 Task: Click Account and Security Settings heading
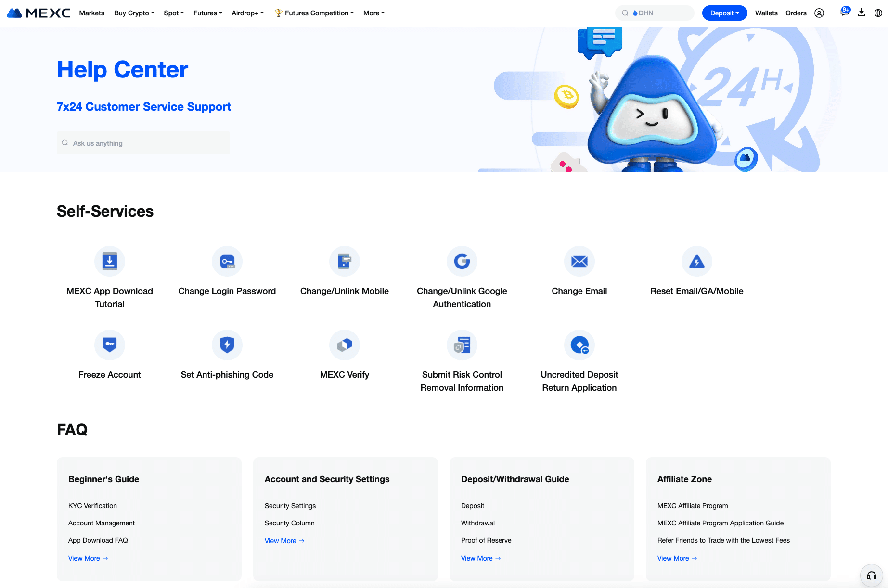327,479
